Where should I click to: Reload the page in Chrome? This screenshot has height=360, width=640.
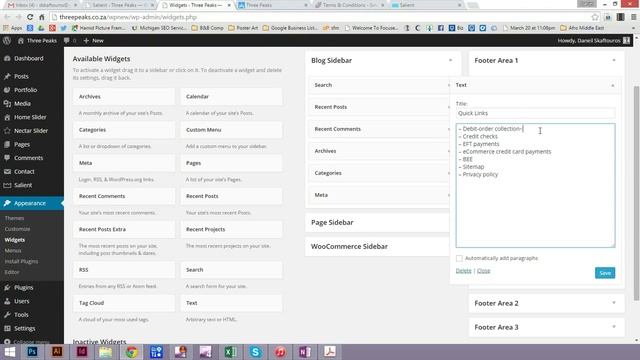[30, 17]
